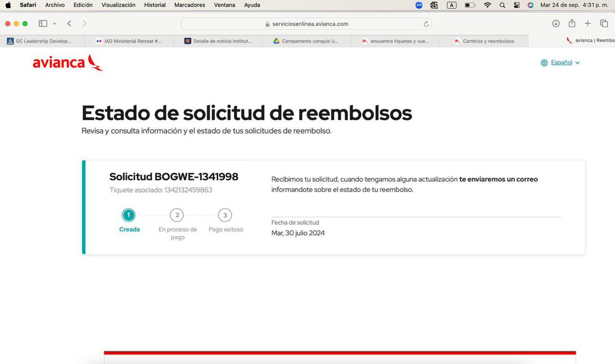Open the Ayuda menu

coord(252,5)
